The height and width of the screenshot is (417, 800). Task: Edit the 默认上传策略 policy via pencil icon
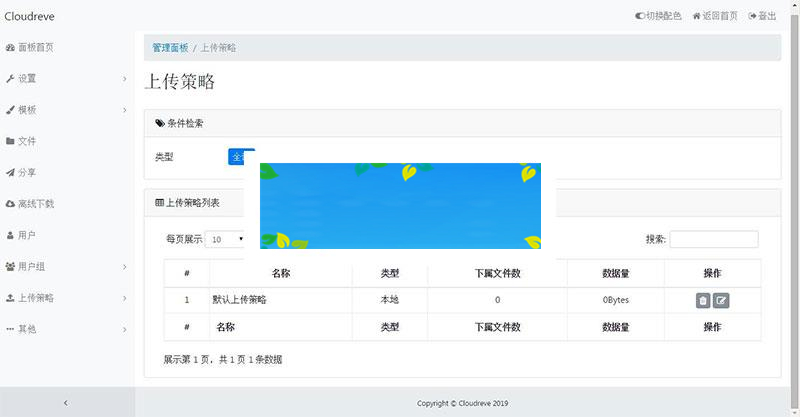[x=721, y=300]
